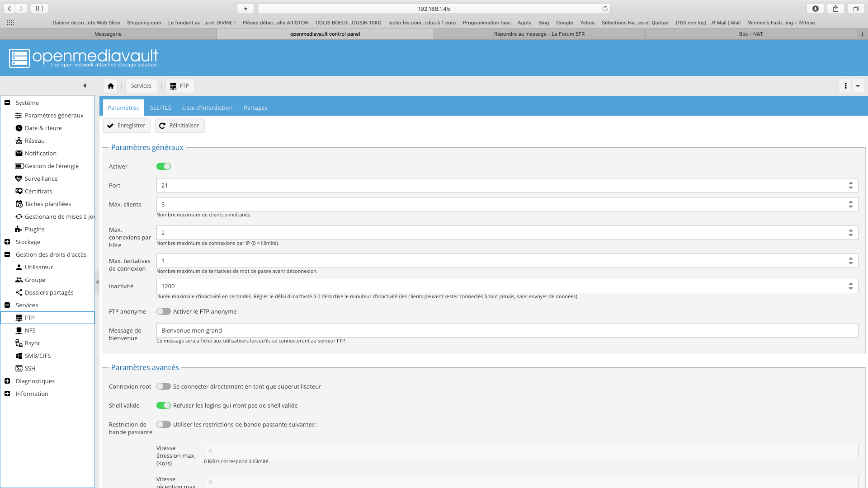Turn on the Connexion root toggle
The width and height of the screenshot is (868, 488).
pyautogui.click(x=164, y=387)
